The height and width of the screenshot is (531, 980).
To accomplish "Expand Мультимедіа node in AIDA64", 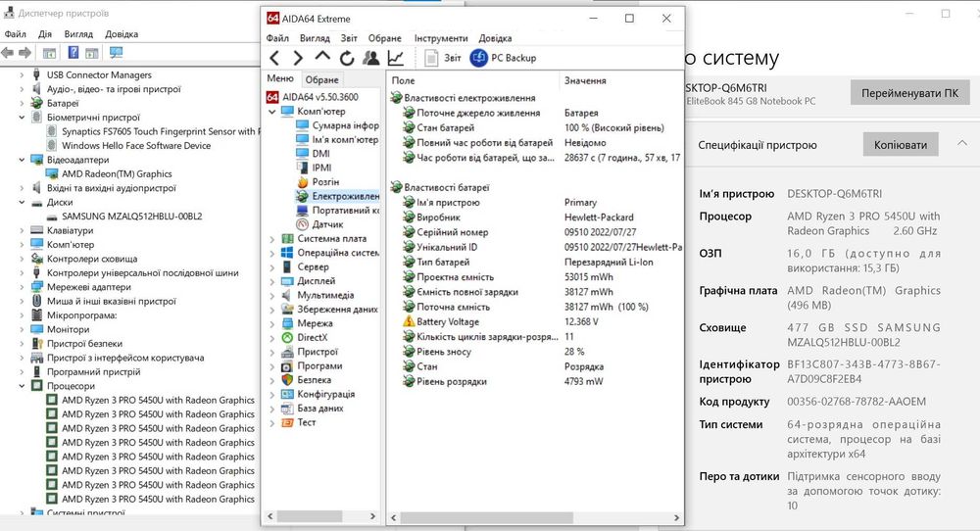I will (x=271, y=296).
